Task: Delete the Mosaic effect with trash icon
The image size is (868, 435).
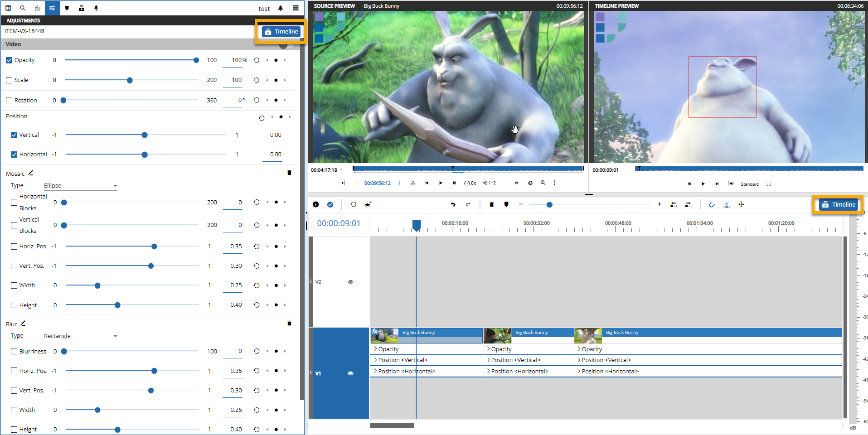Action: [289, 173]
